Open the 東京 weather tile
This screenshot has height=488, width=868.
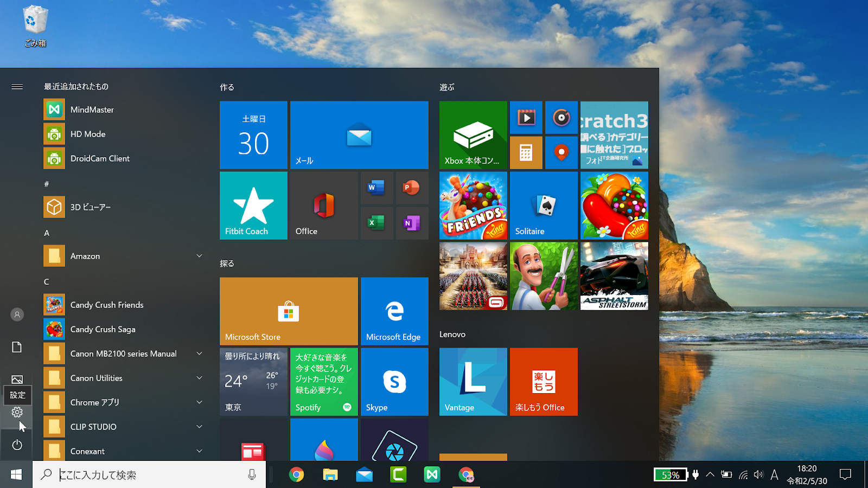click(x=253, y=382)
